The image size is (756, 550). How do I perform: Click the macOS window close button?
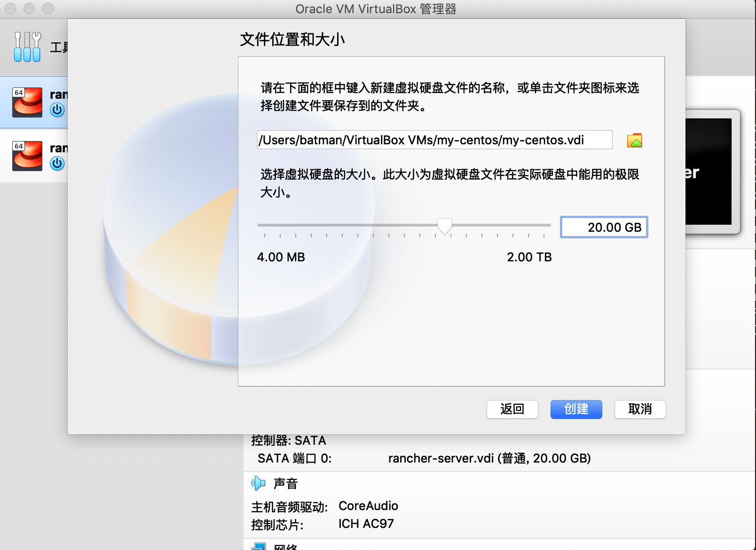point(10,8)
